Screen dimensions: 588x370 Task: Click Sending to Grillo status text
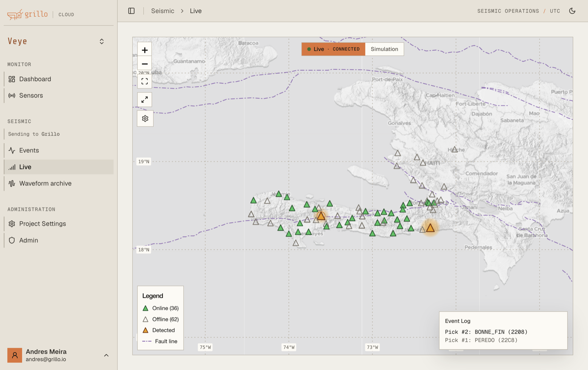click(x=34, y=134)
